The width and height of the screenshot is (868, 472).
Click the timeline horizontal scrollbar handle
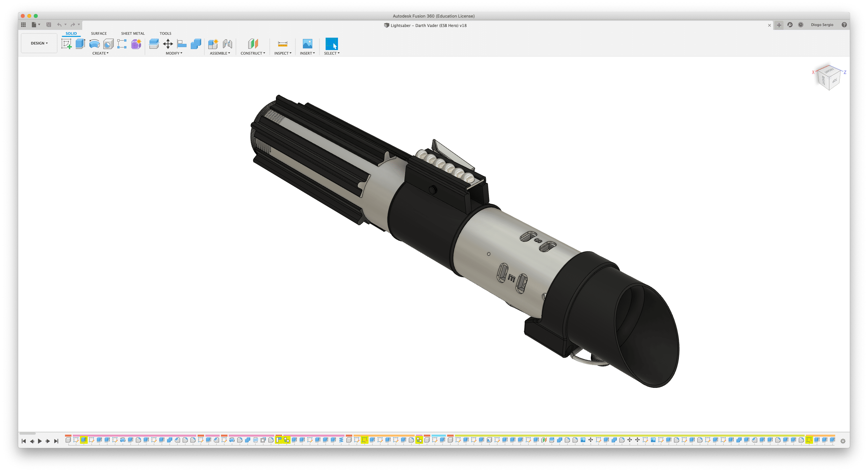tap(28, 433)
